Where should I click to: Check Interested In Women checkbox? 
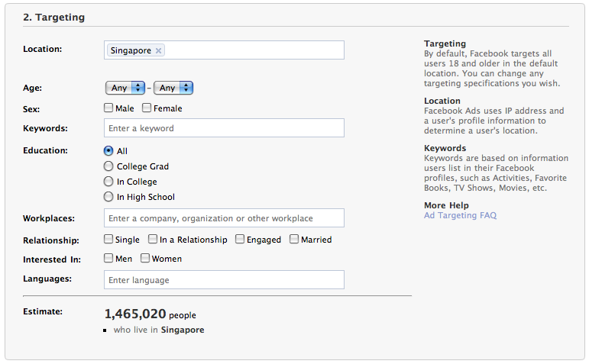tap(145, 259)
